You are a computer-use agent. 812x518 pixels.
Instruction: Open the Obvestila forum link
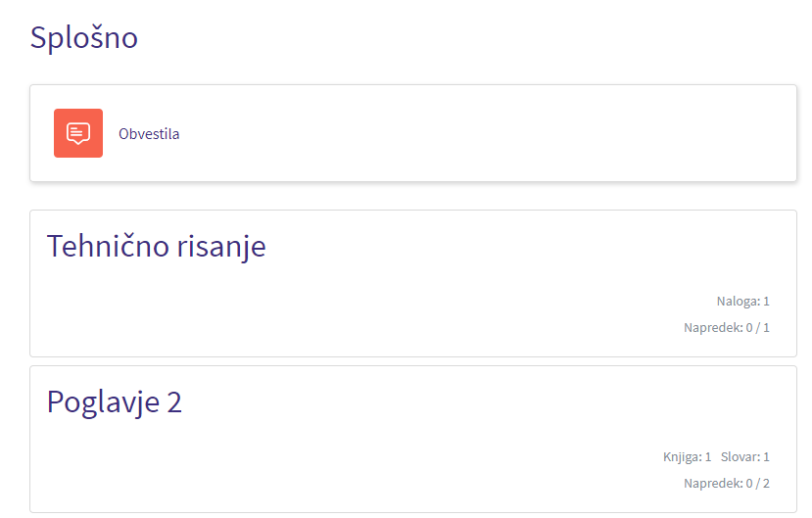(149, 134)
